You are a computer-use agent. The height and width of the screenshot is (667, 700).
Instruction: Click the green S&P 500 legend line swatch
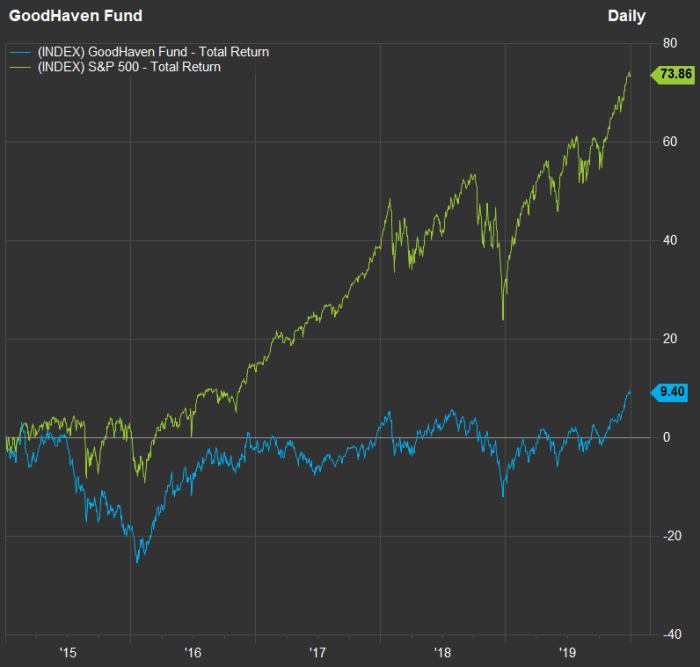coord(21,67)
